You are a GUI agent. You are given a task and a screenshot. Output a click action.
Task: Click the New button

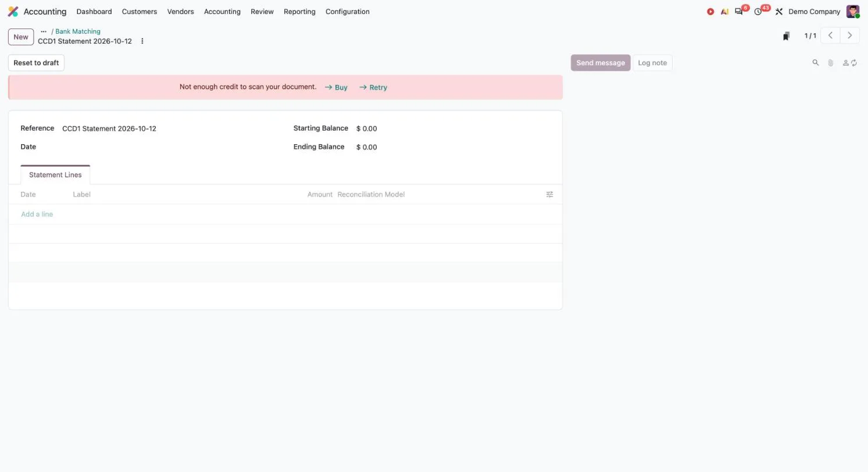pos(21,37)
